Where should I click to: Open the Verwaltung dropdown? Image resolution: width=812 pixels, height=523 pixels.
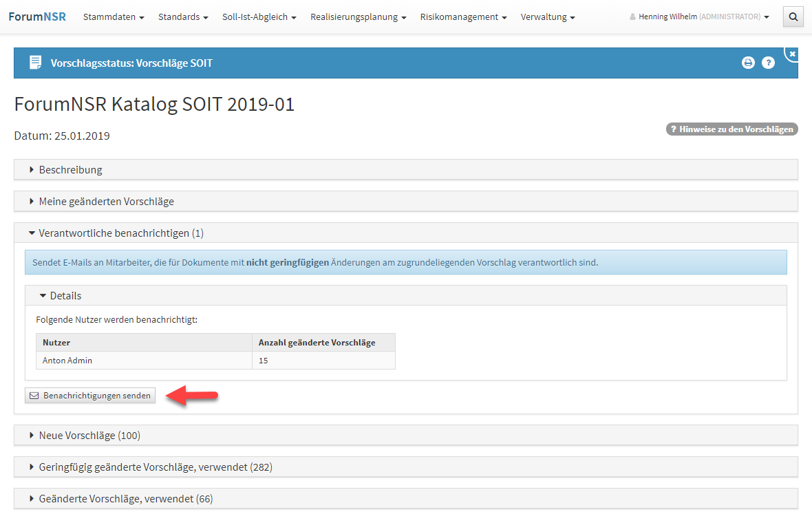[x=548, y=17]
